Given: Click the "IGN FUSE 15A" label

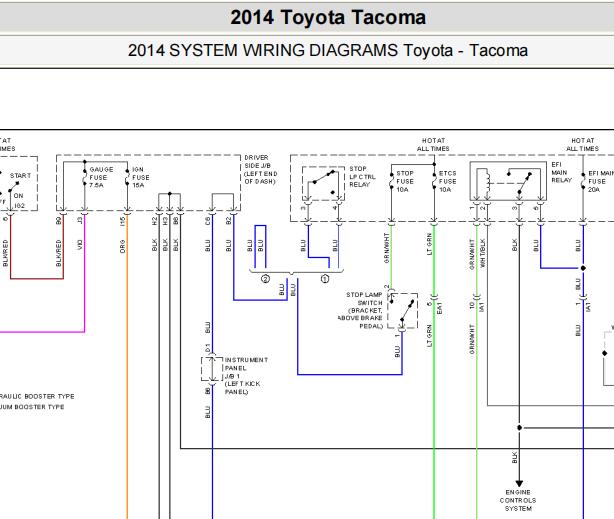Looking at the screenshot, I should (141, 177).
